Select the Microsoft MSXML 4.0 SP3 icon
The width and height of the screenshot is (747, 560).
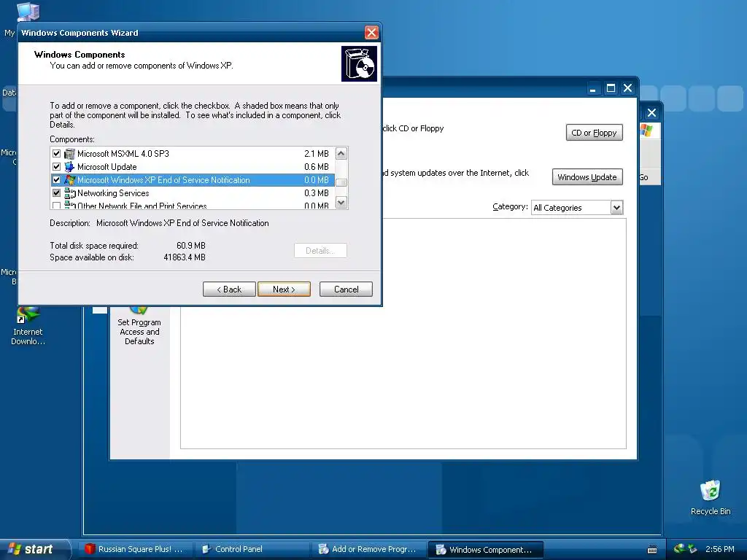(x=69, y=153)
